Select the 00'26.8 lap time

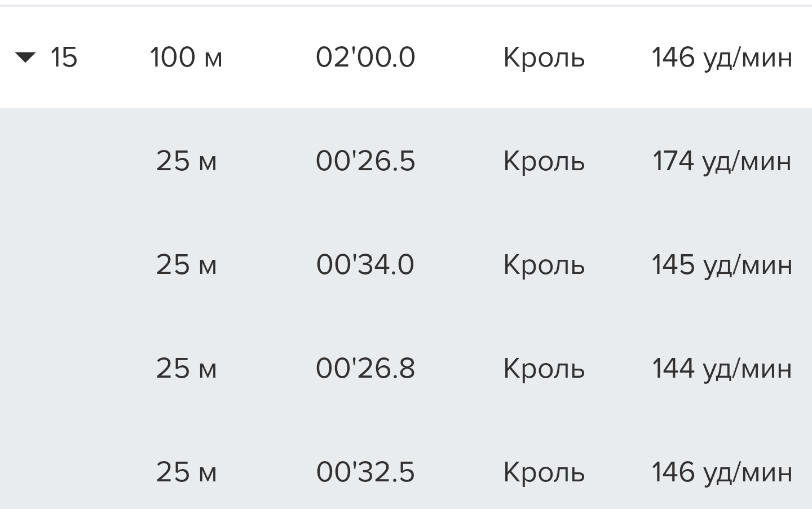pyautogui.click(x=365, y=369)
